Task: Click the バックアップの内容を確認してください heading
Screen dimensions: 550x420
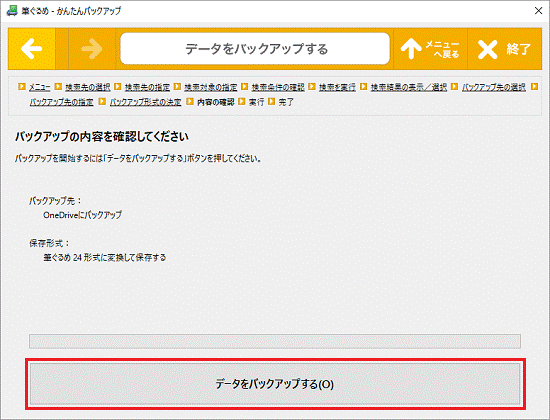Action: tap(102, 136)
